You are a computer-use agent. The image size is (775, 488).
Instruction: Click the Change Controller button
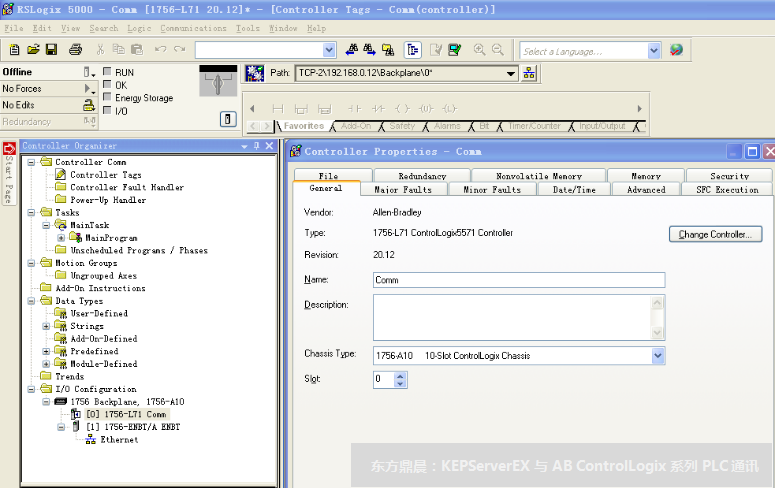[x=715, y=234]
